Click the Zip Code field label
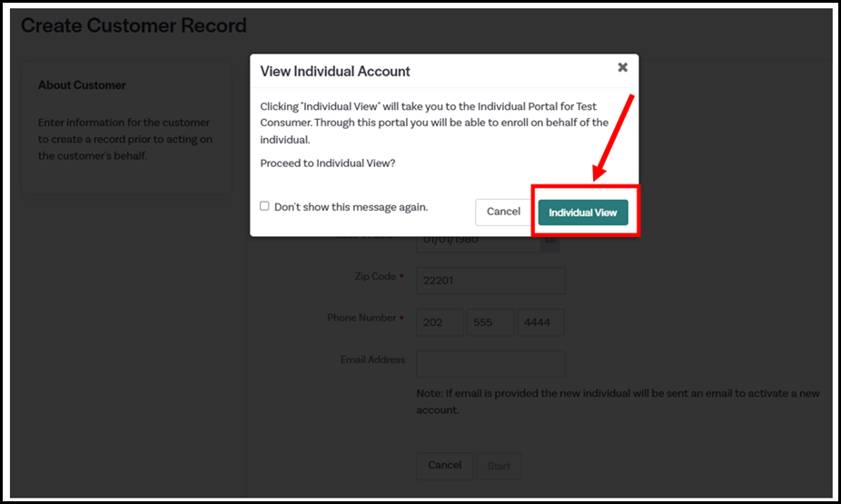 pos(374,276)
